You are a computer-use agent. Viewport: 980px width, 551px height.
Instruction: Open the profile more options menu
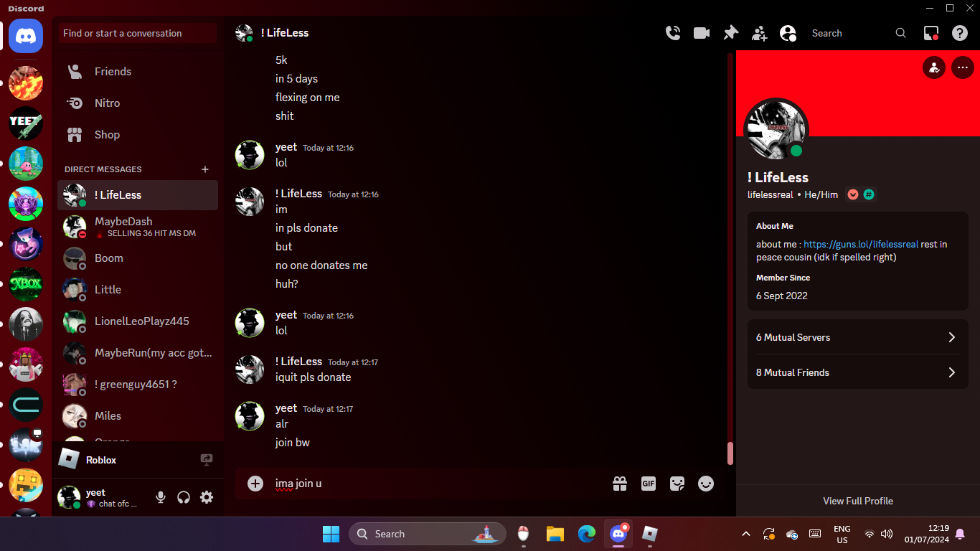(962, 68)
